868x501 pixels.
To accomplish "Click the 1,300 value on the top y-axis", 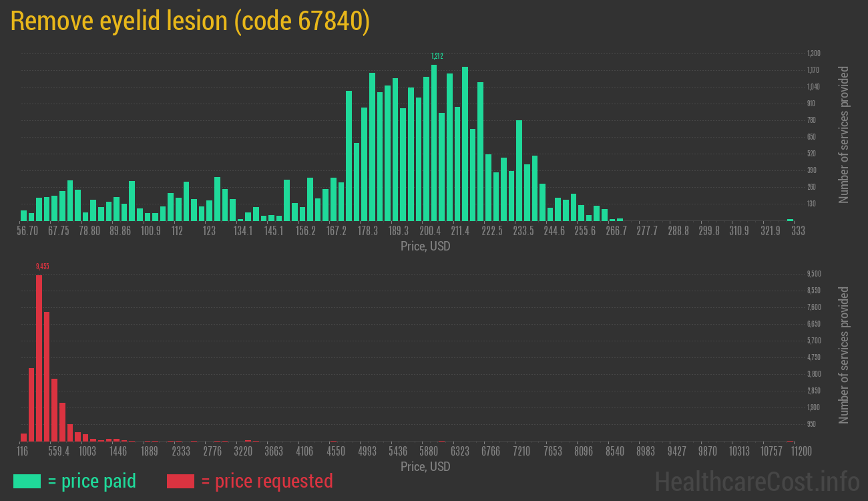I will tap(813, 53).
